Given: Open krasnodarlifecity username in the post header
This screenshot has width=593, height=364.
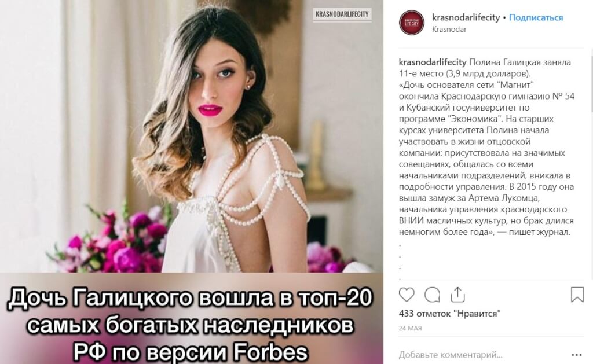Looking at the screenshot, I should (466, 17).
